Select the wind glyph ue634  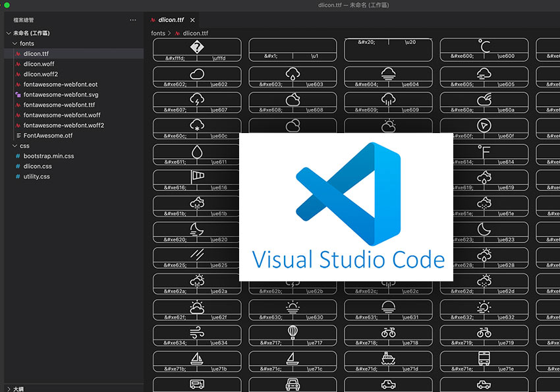197,333
